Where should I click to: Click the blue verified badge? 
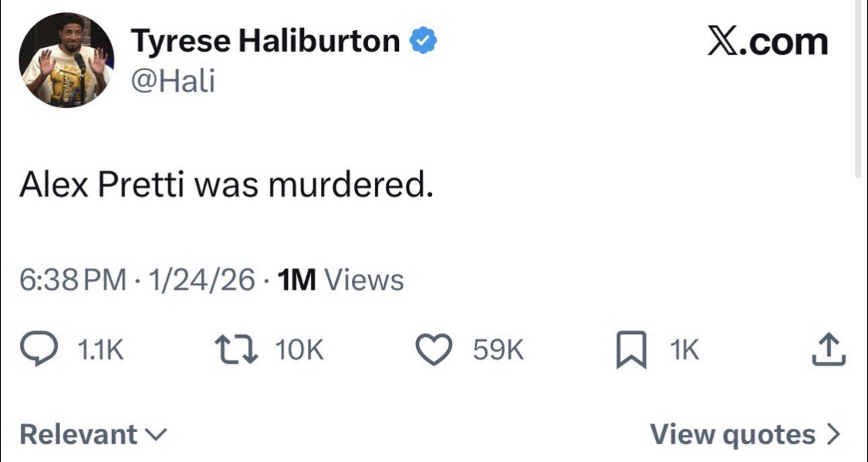click(422, 41)
